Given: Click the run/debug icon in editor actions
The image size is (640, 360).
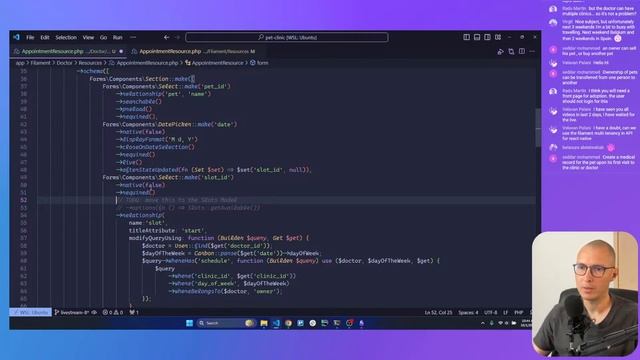Looking at the screenshot, I should tap(500, 51).
